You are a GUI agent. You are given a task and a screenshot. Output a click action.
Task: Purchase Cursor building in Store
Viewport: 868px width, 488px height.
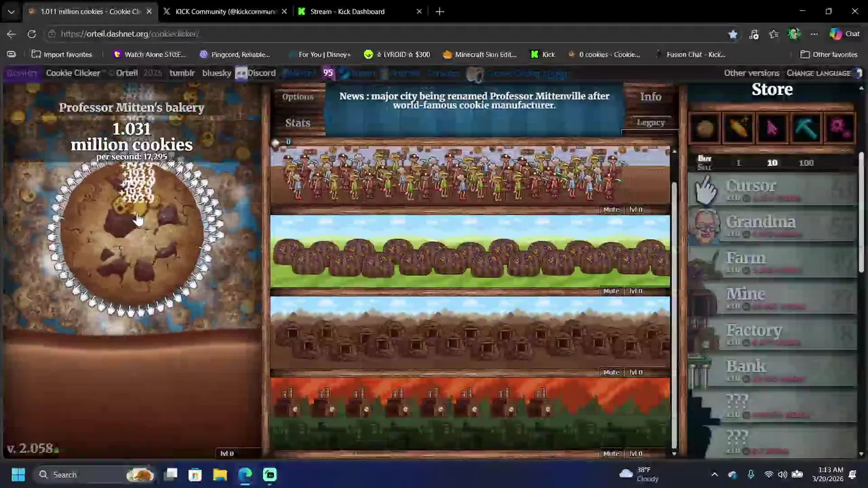(772, 190)
